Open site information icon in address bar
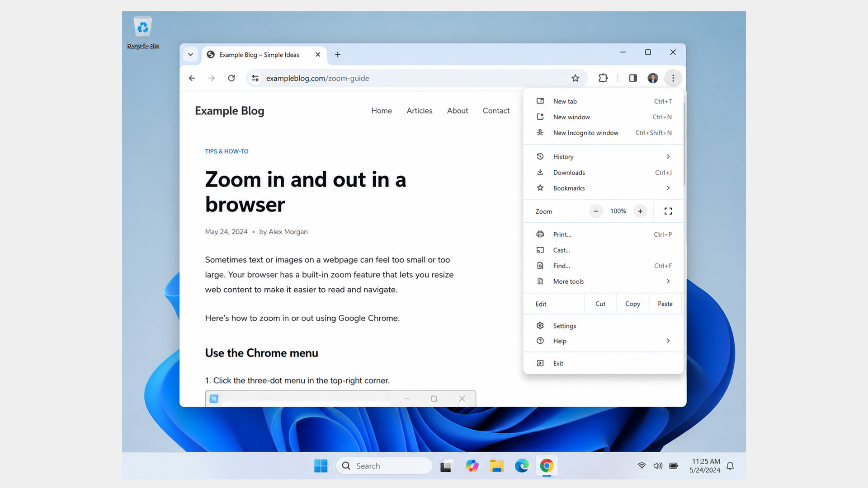 click(255, 78)
